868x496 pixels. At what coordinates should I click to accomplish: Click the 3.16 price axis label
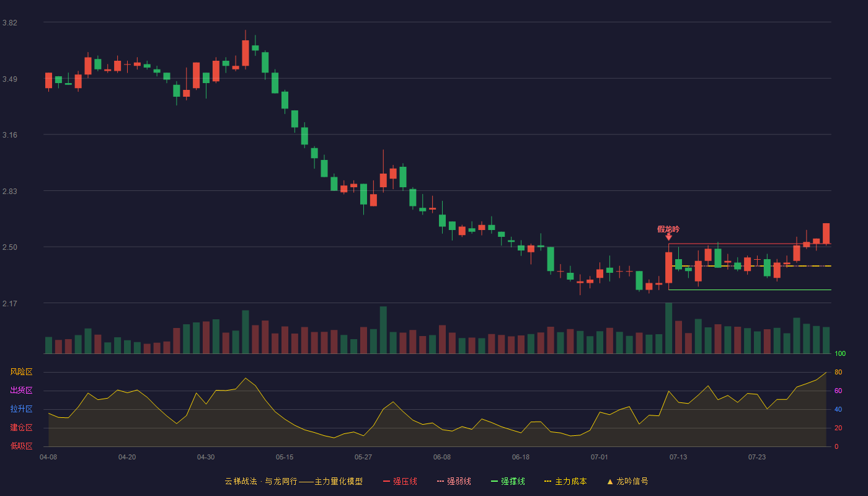click(x=10, y=135)
